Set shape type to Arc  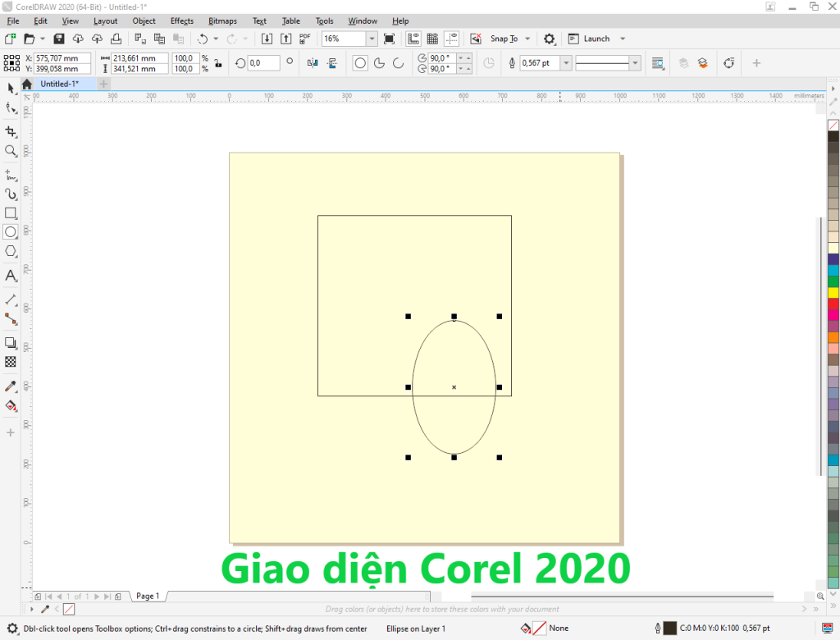tap(398, 63)
